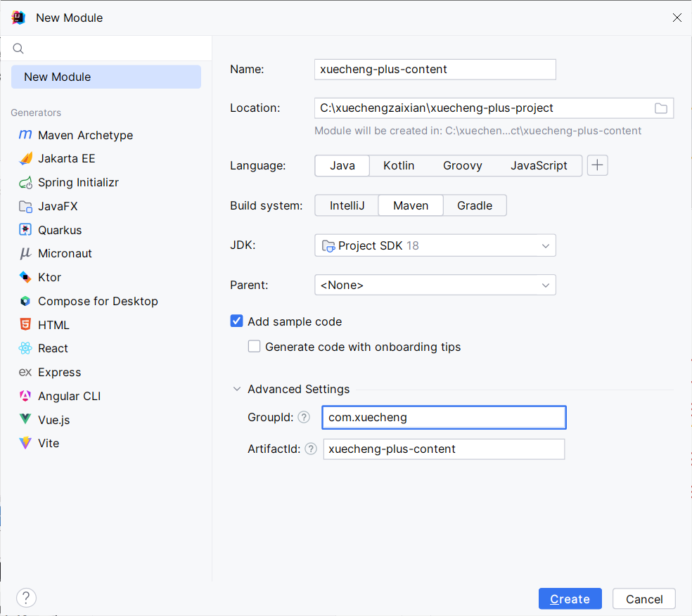
Task: Select JavaScript as the language
Action: pos(539,165)
